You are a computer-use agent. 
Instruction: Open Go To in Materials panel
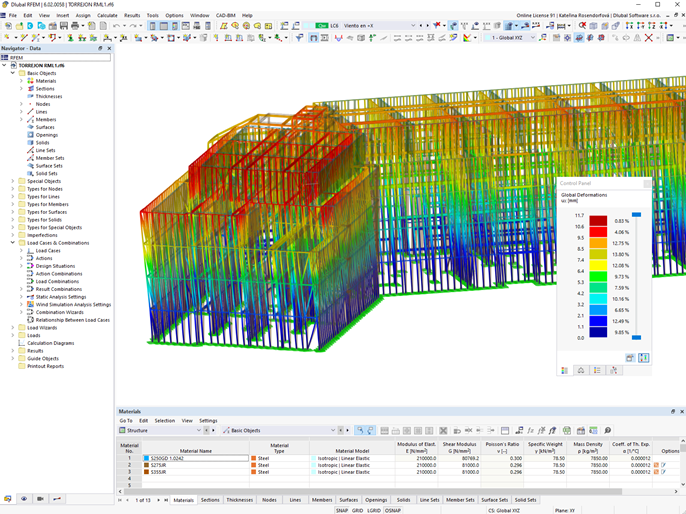pyautogui.click(x=126, y=421)
